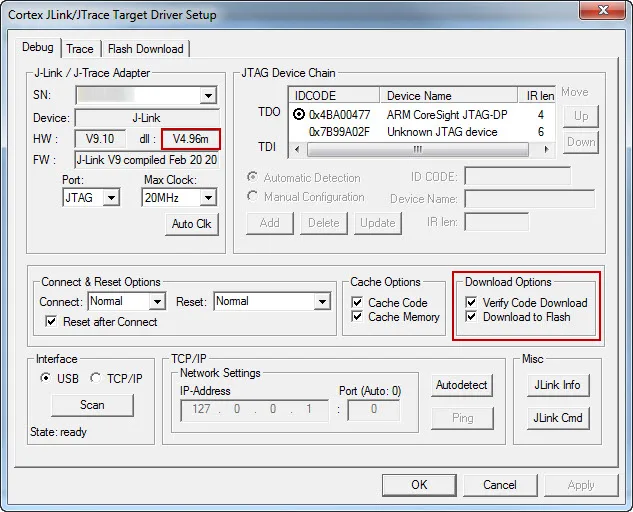Expand the SN serial number dropdown
The height and width of the screenshot is (512, 633).
[208, 96]
